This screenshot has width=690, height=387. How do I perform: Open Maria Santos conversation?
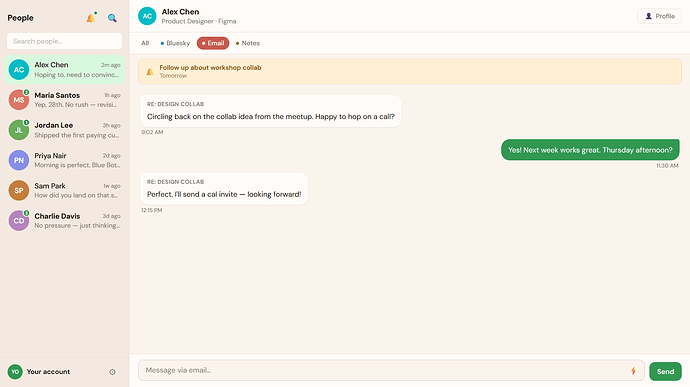(x=64, y=100)
